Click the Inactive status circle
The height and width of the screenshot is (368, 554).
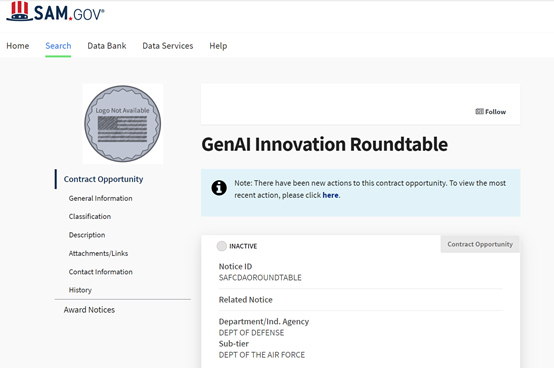click(x=222, y=246)
